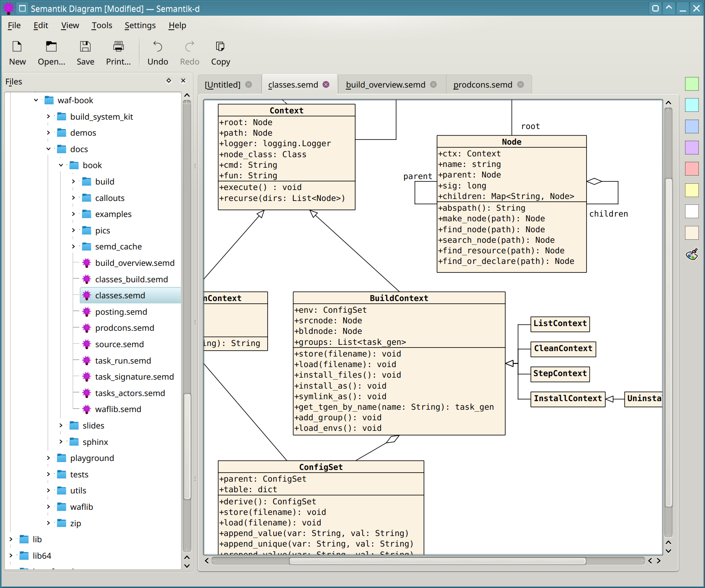The image size is (705, 588).
Task: Expand the slides folder
Action: pyautogui.click(x=61, y=425)
